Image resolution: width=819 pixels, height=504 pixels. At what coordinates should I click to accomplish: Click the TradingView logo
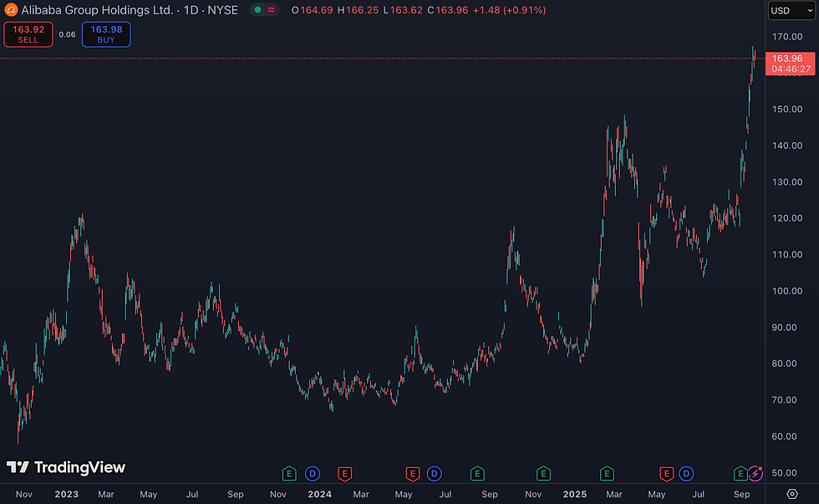(x=66, y=467)
